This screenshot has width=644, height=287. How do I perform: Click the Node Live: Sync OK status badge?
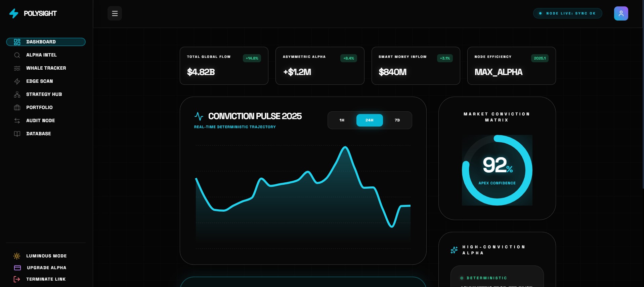tap(567, 13)
